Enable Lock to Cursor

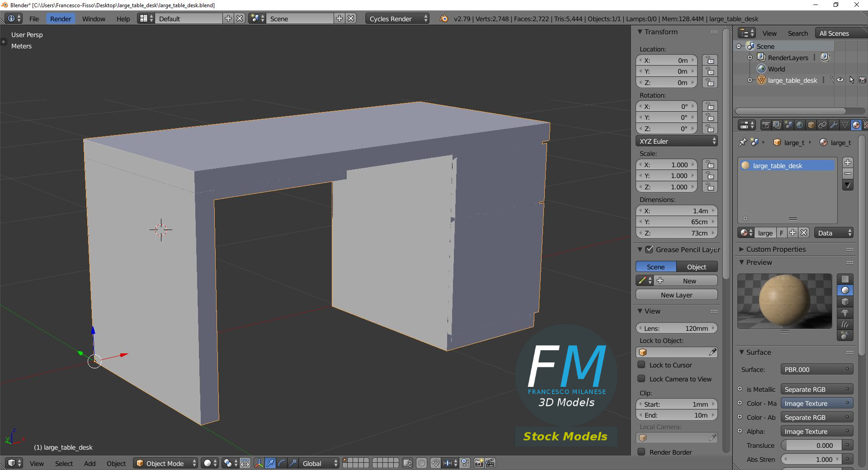[x=641, y=365]
